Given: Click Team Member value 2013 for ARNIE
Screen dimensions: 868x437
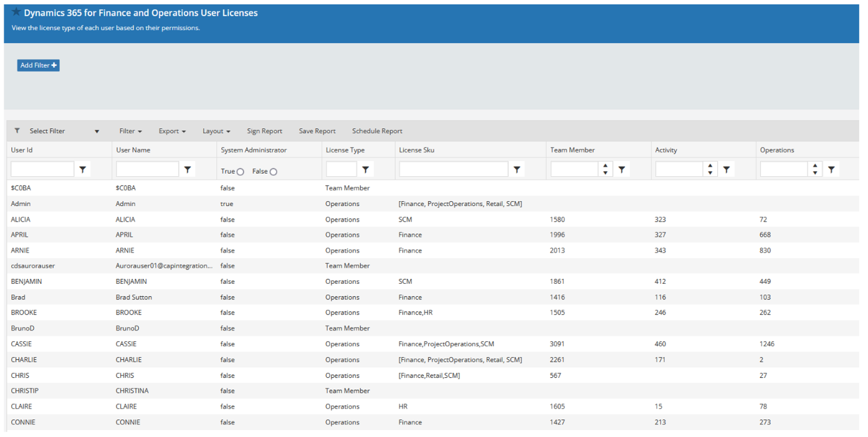Looking at the screenshot, I should 558,250.
